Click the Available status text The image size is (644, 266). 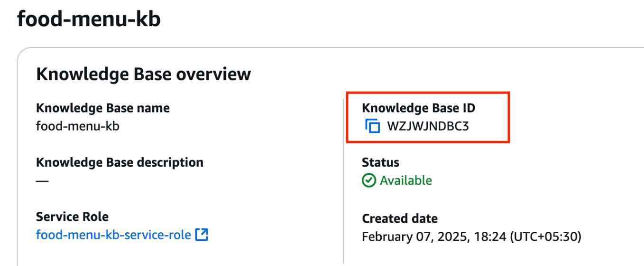click(x=406, y=180)
